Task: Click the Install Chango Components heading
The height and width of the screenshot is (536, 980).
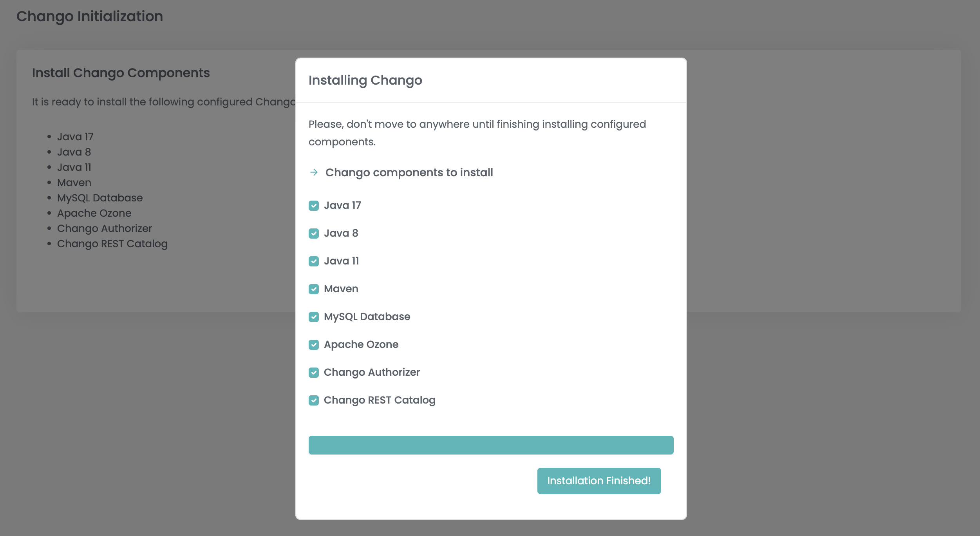Action: (x=121, y=73)
